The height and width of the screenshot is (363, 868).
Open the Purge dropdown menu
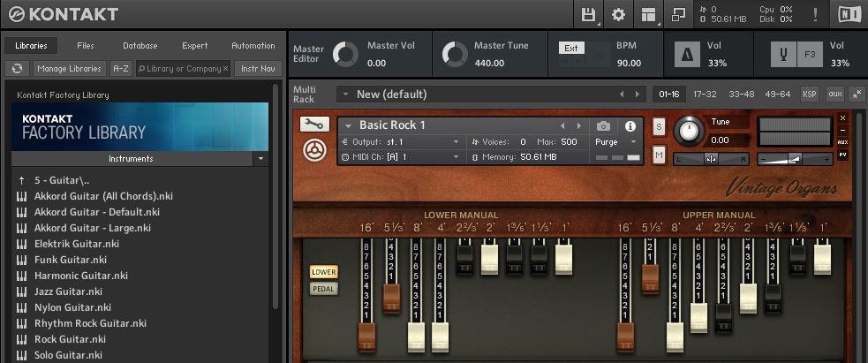(616, 141)
